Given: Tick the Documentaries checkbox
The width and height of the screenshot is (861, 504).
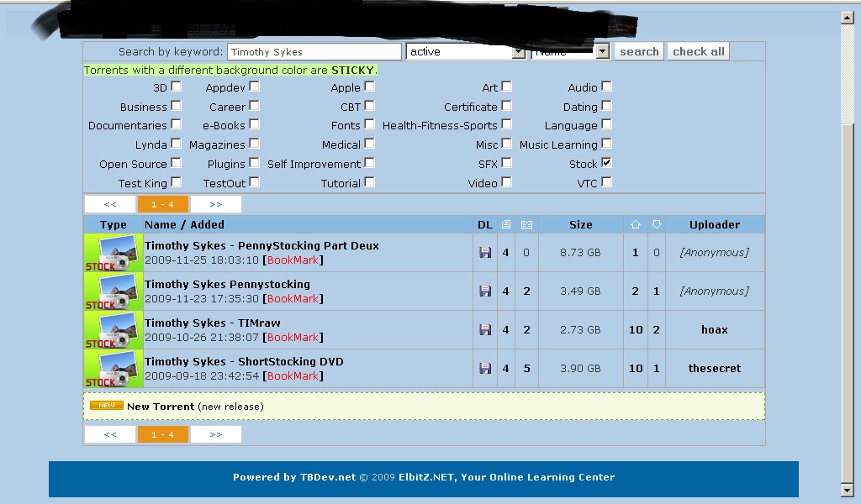Looking at the screenshot, I should pyautogui.click(x=177, y=124).
